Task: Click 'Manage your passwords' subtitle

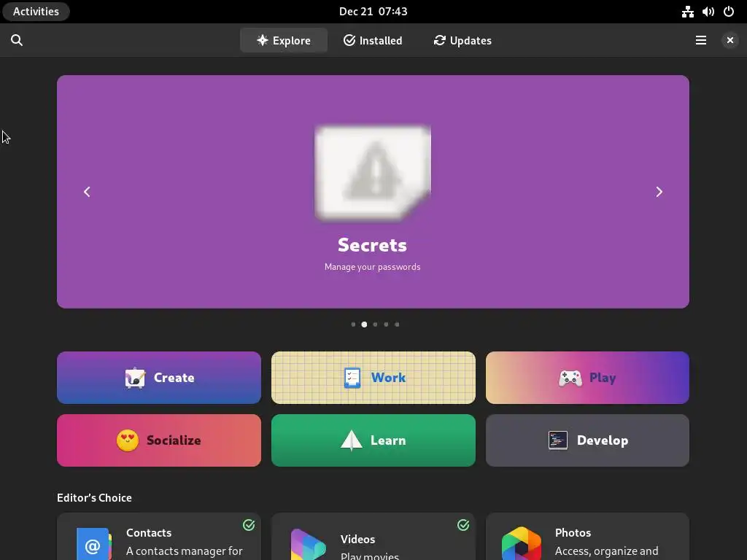Action: click(372, 267)
